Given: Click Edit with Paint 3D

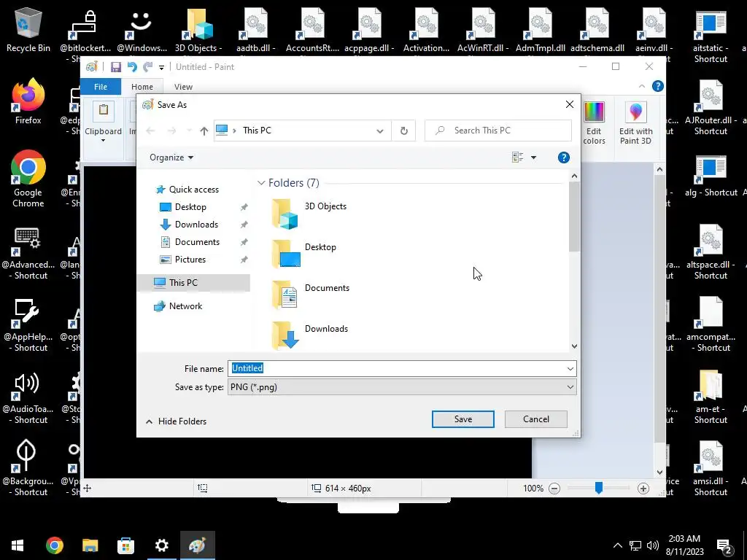Looking at the screenshot, I should coord(635,122).
